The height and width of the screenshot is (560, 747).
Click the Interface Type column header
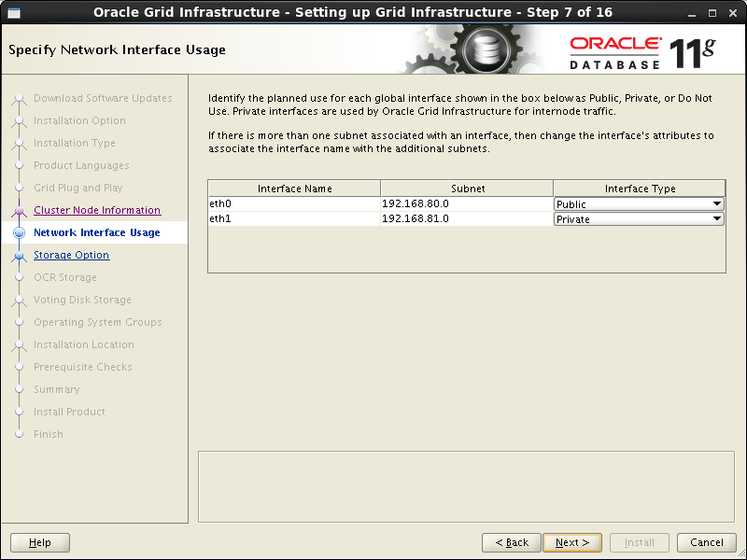point(640,189)
